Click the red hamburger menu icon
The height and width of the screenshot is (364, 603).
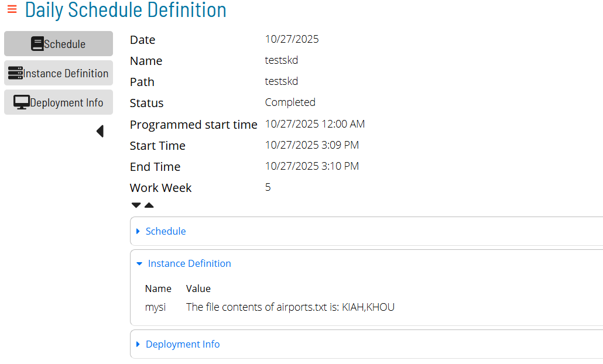tap(11, 9)
